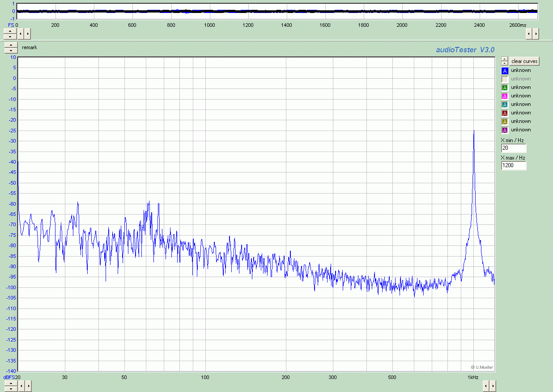
Task: Select the olive curve A button
Action: click(x=505, y=122)
